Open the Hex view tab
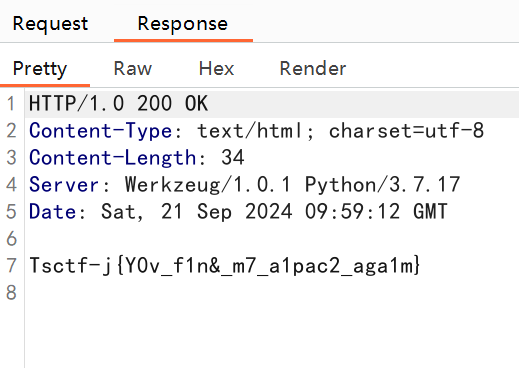The image size is (519, 368). point(216,69)
